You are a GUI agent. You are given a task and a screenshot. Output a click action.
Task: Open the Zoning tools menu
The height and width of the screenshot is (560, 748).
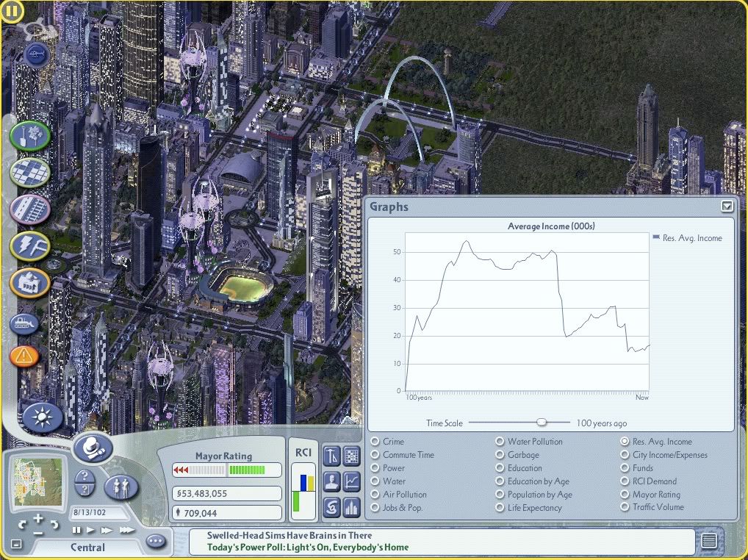[x=30, y=173]
